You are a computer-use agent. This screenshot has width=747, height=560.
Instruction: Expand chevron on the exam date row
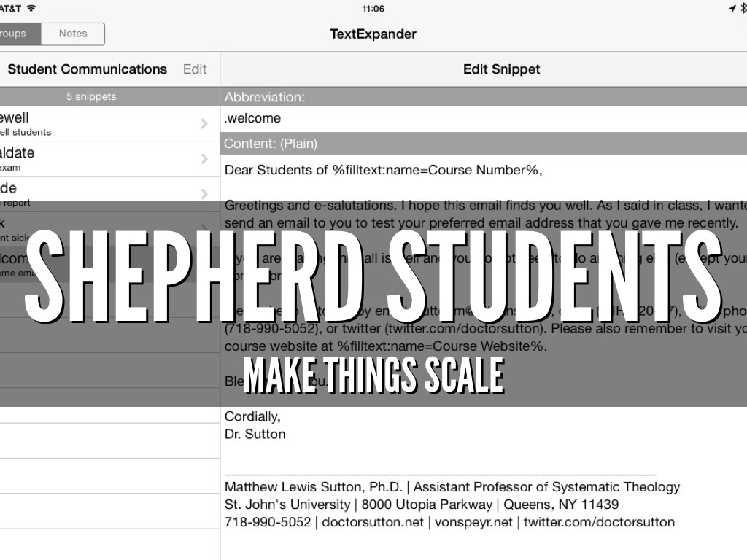coord(204,159)
